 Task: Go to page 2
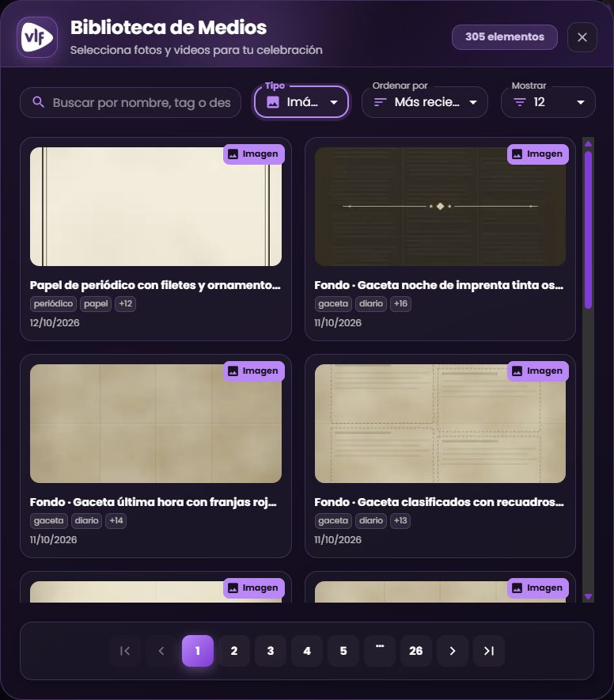(234, 651)
